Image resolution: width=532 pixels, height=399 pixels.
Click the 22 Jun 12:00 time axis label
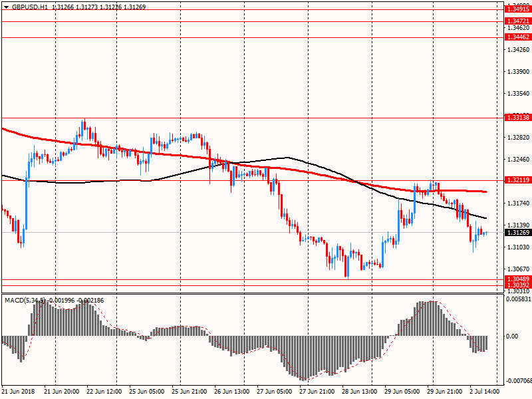coord(104,391)
